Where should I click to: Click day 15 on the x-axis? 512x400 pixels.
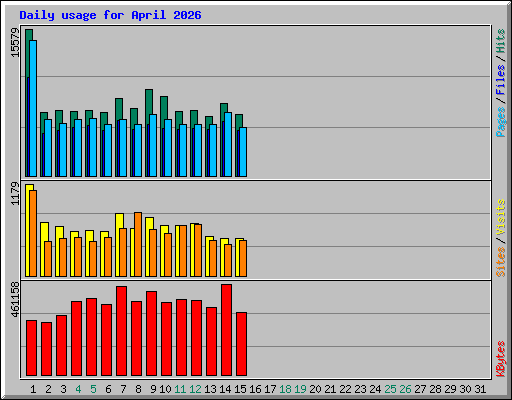pyautogui.click(x=240, y=389)
